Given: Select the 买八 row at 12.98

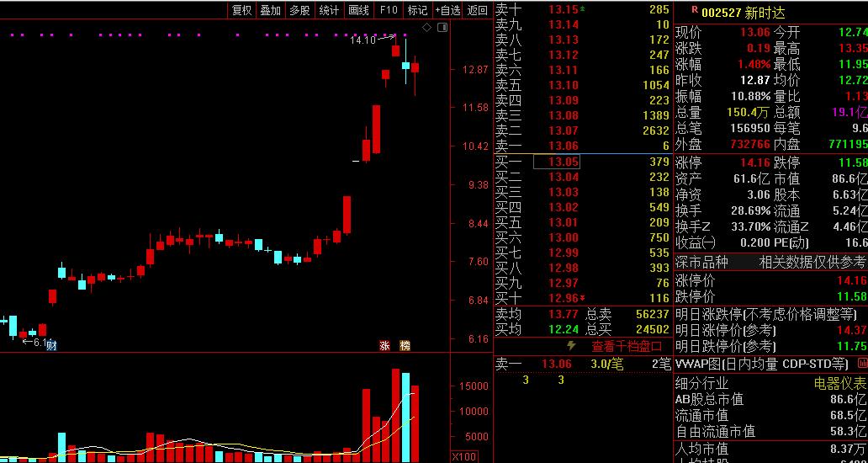Looking at the screenshot, I should point(582,268).
